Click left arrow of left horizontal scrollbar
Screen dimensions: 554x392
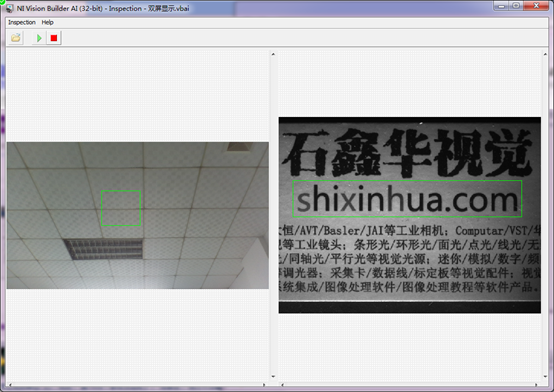tap(10, 385)
